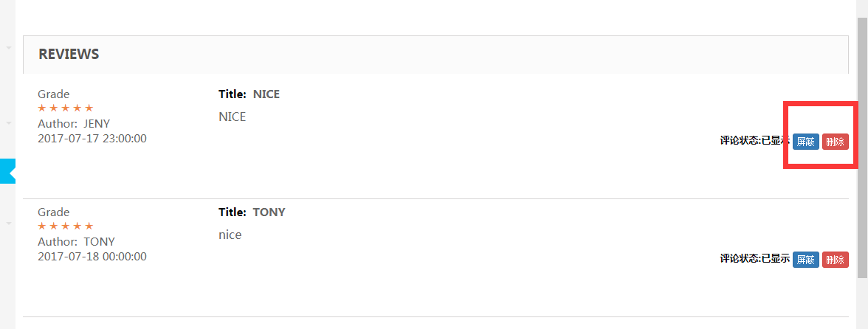
Task: Select the review title "TONY"
Action: click(269, 212)
